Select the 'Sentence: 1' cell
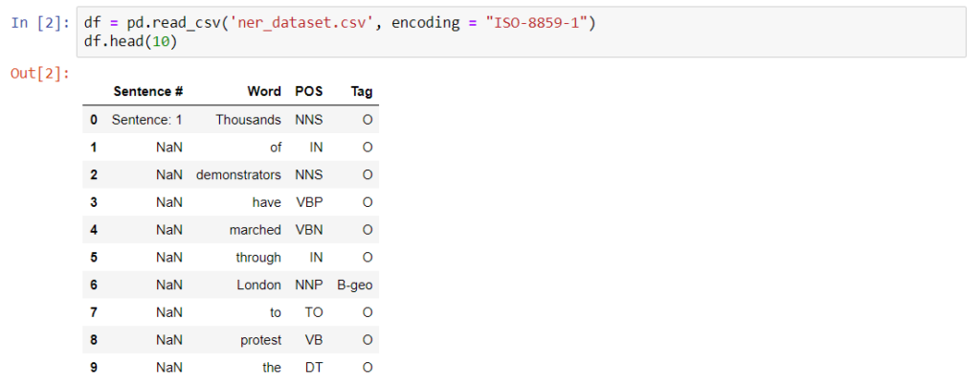Image resolution: width=980 pixels, height=388 pixels. click(x=147, y=120)
